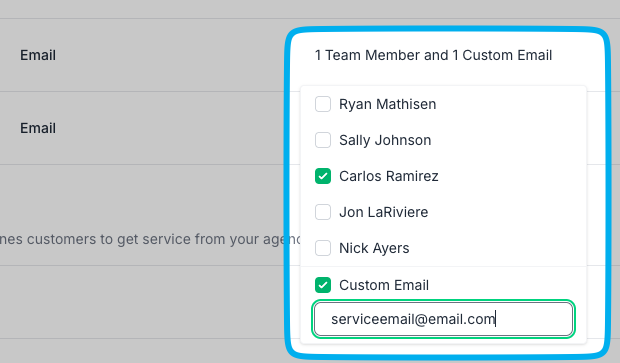Viewport: 620px width, 363px height.
Task: Click the Ryan Mathisen name label
Action: (x=388, y=104)
